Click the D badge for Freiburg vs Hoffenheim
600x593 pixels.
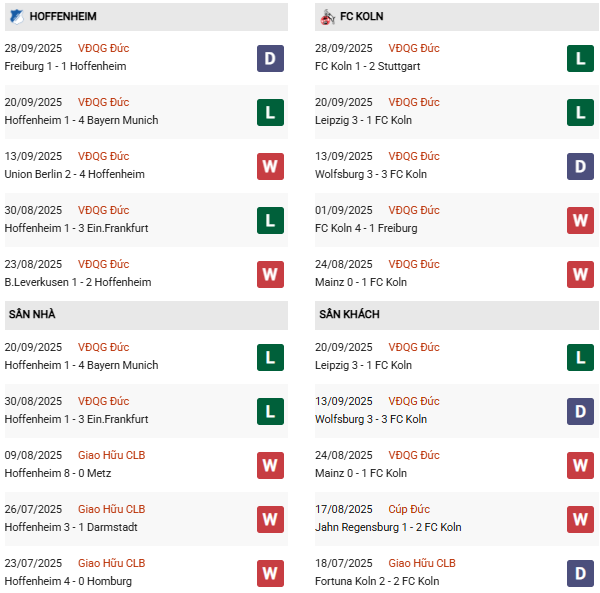tap(270, 58)
